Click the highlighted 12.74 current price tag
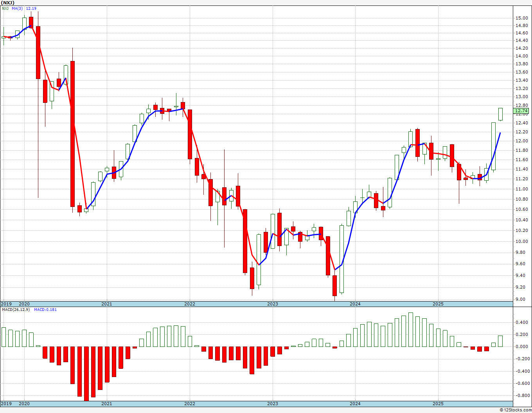The image size is (532, 413). click(521, 111)
